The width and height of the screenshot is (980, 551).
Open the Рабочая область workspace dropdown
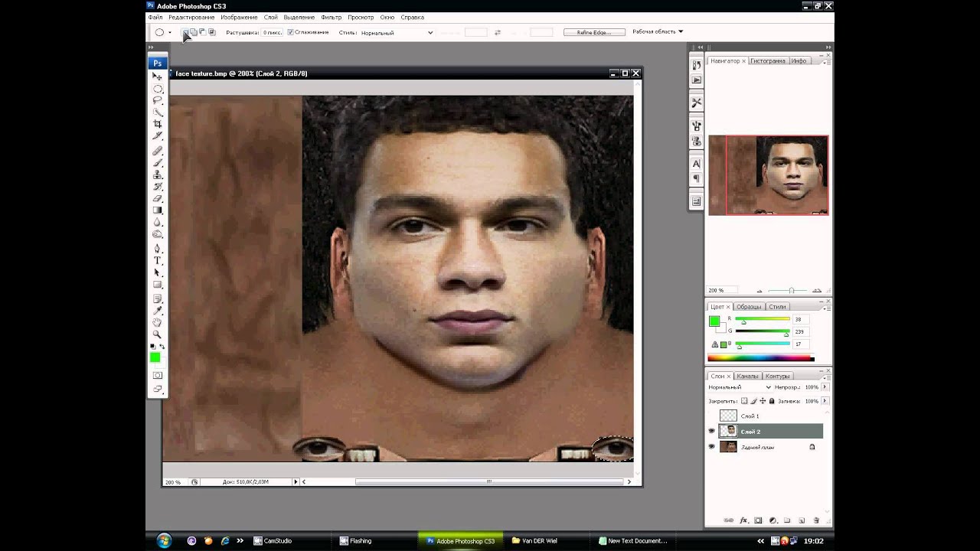tap(658, 32)
